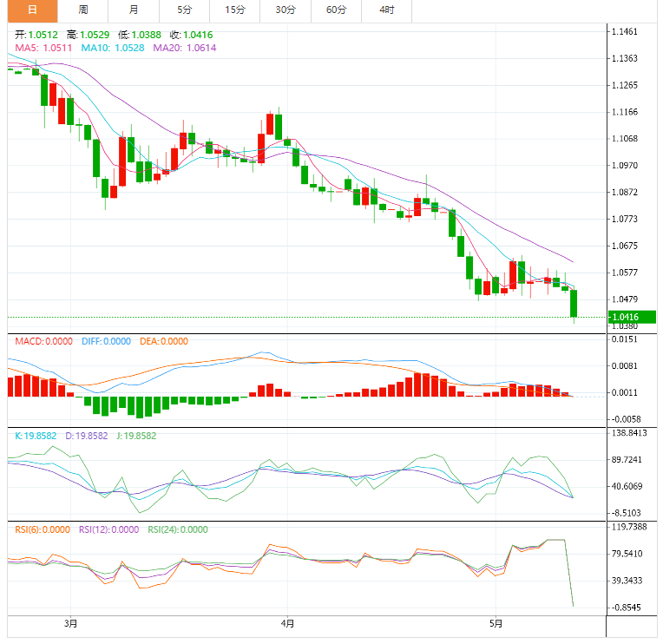Viewport: 663px width, 644px height.
Task: Click the 1.1461 price axis label
Action: (625, 32)
